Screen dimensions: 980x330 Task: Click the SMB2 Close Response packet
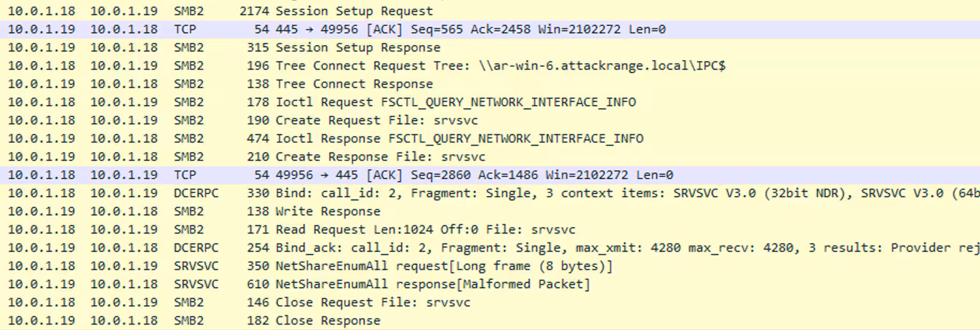click(328, 321)
